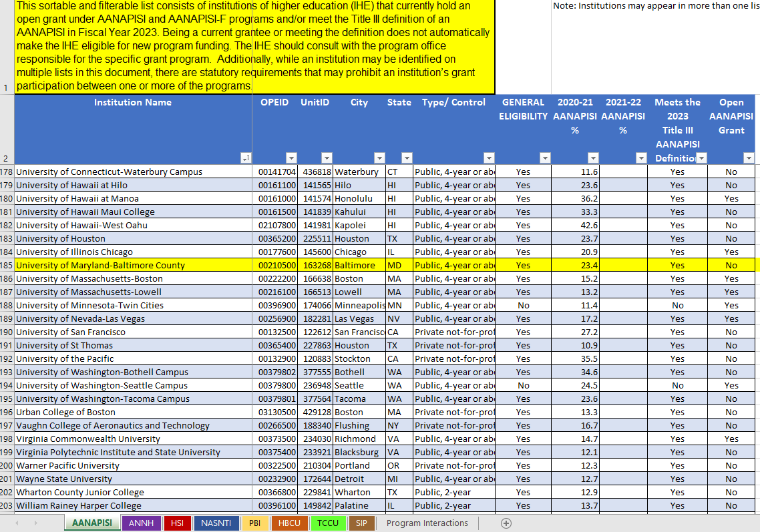Expand the Type/Control filter dropdown
Viewport: 760px width, 532px height.
tap(489, 158)
